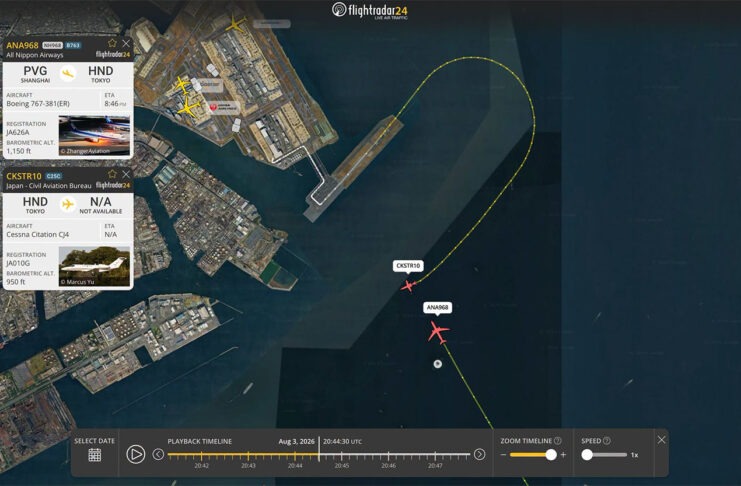Click the HND Tokyo origin in CKSTR10 card
This screenshot has width=741, height=486.
(x=35, y=205)
